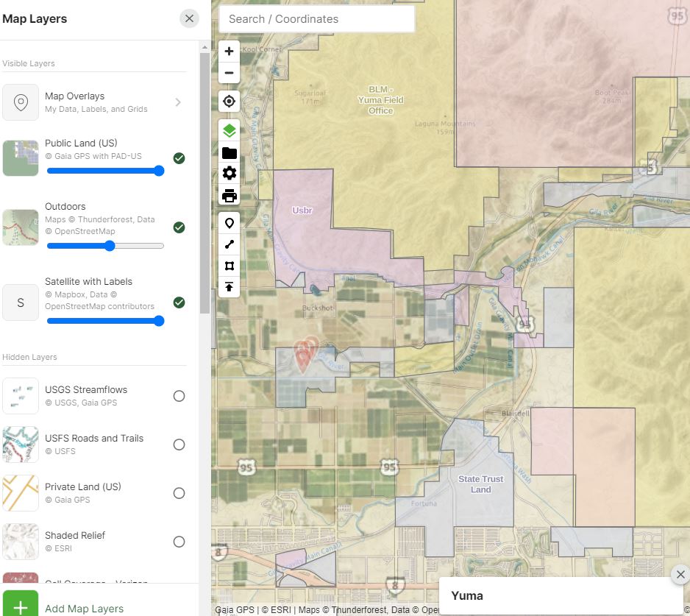Open the saved folders icon
The height and width of the screenshot is (616, 690).
228,152
